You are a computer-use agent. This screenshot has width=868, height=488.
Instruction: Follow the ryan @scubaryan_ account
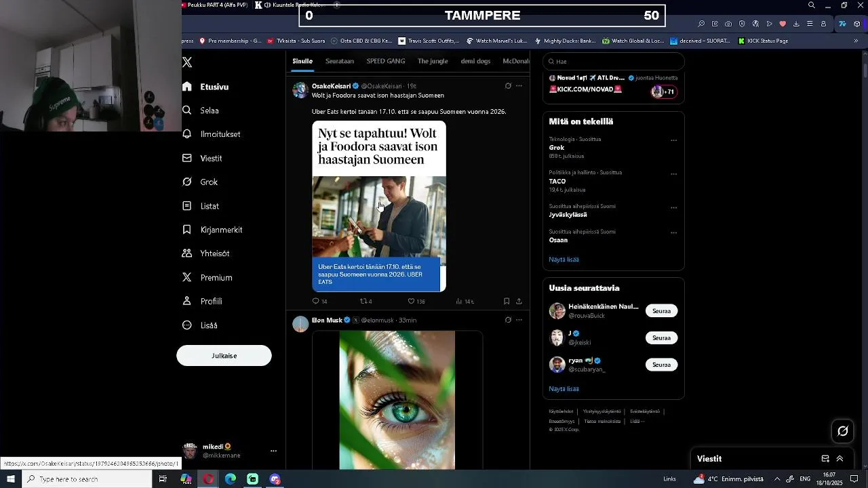(661, 365)
